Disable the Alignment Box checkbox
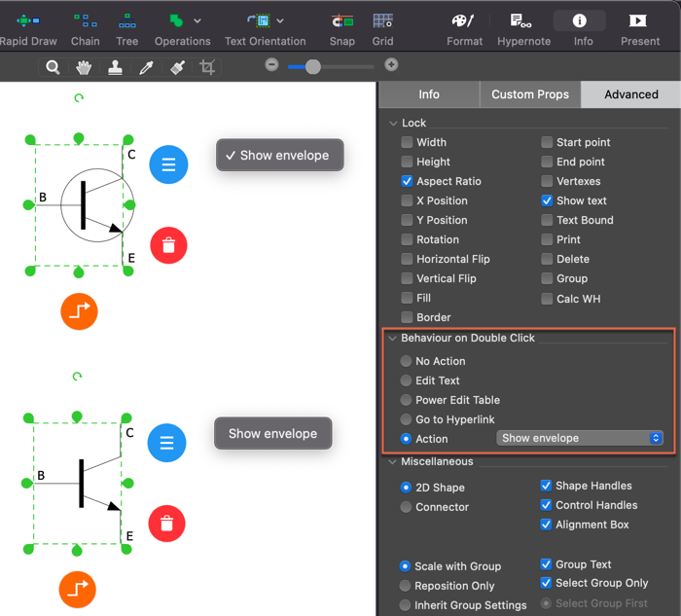Screen dimensions: 681x616 point(547,525)
